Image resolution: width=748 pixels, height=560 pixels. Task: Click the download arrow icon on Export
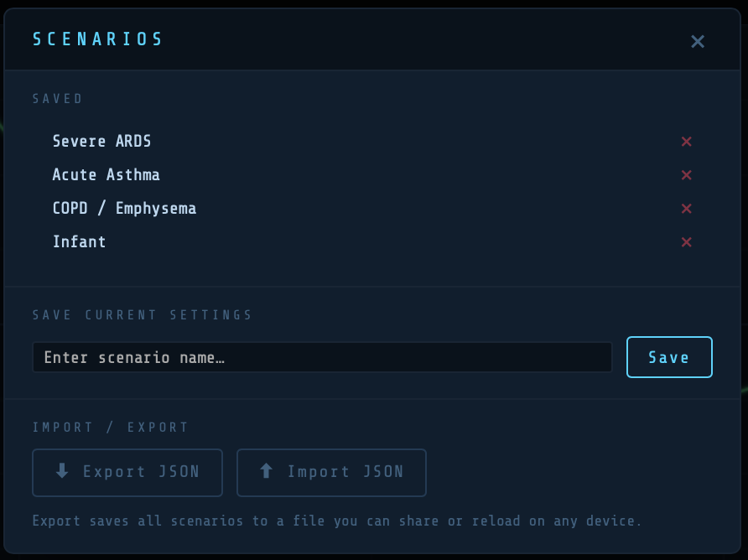click(62, 471)
